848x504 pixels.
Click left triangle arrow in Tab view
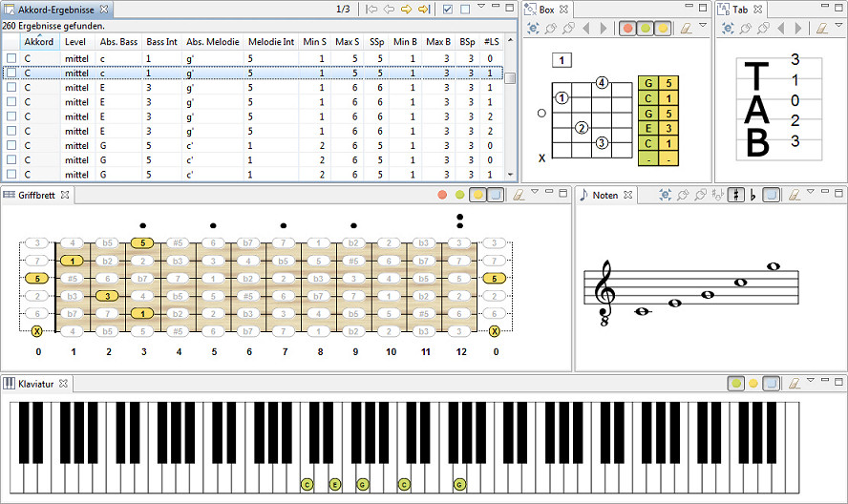tap(781, 28)
